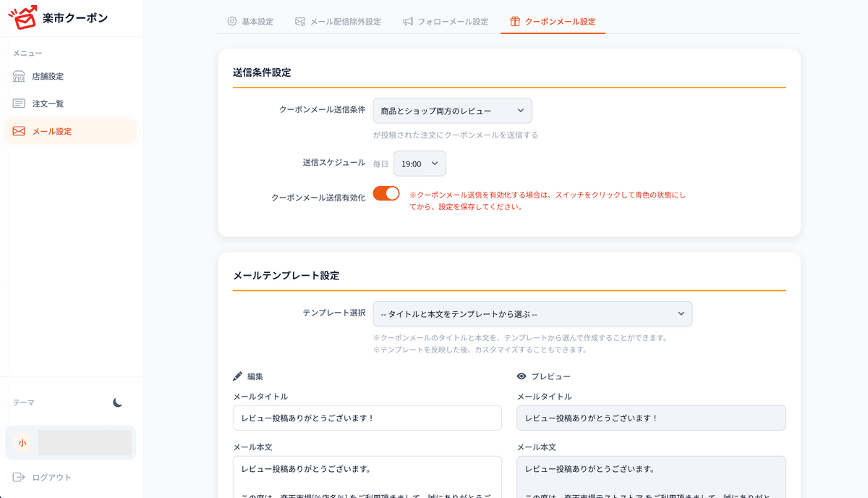Click the pencil icon next to 編集
Viewport: 868px width, 498px height.
pyautogui.click(x=238, y=376)
